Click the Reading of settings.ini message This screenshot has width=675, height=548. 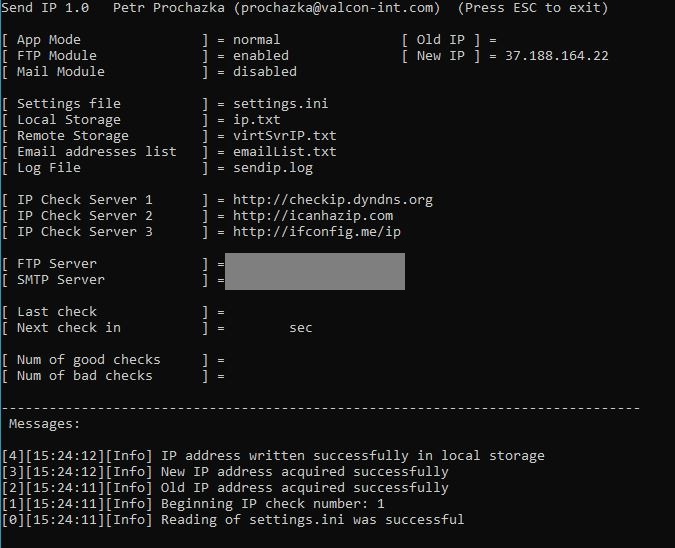tap(233, 520)
